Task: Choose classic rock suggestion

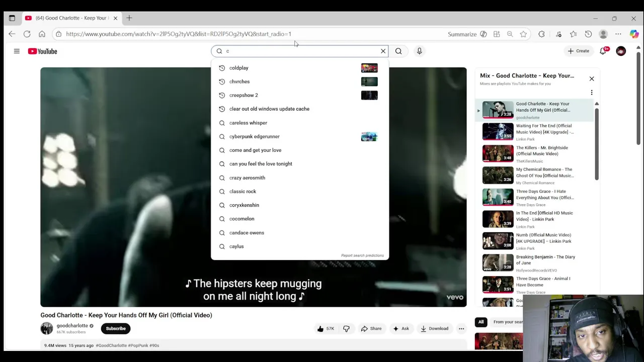Action: coord(300,191)
